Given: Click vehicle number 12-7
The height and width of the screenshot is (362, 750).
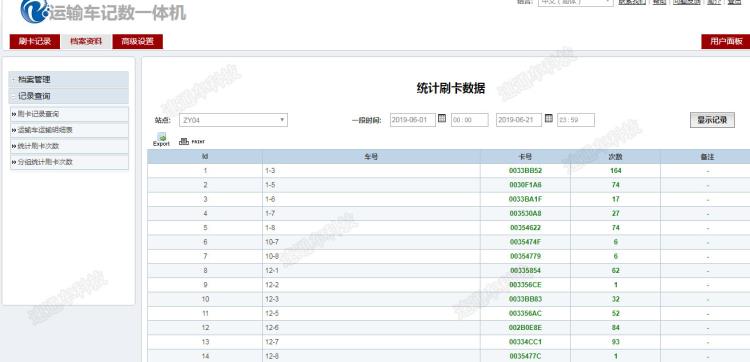Looking at the screenshot, I should 272,342.
